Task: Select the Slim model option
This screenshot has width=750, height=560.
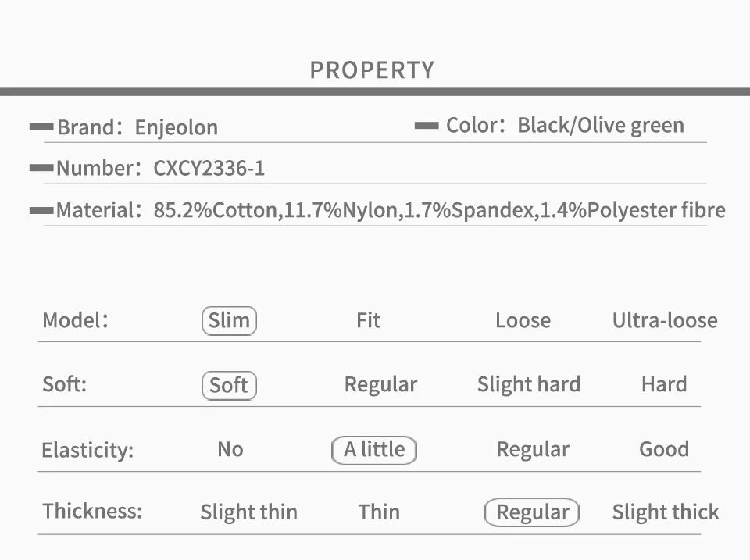Action: [229, 320]
